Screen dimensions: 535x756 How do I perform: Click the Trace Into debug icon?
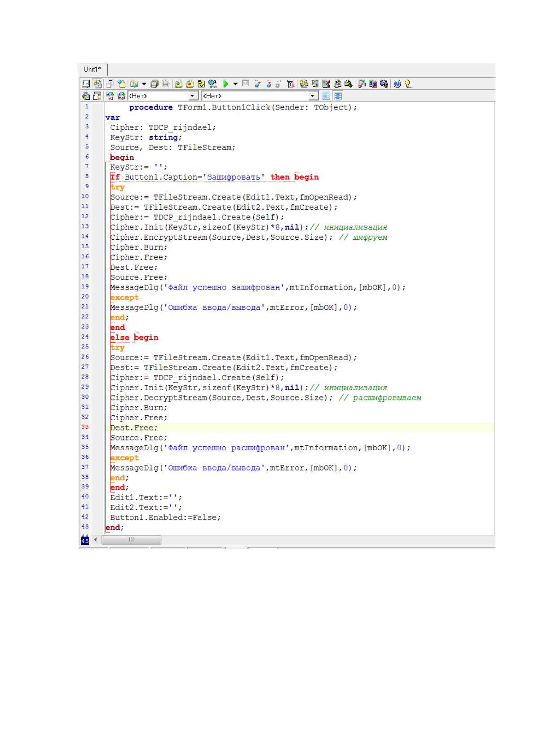(x=269, y=84)
